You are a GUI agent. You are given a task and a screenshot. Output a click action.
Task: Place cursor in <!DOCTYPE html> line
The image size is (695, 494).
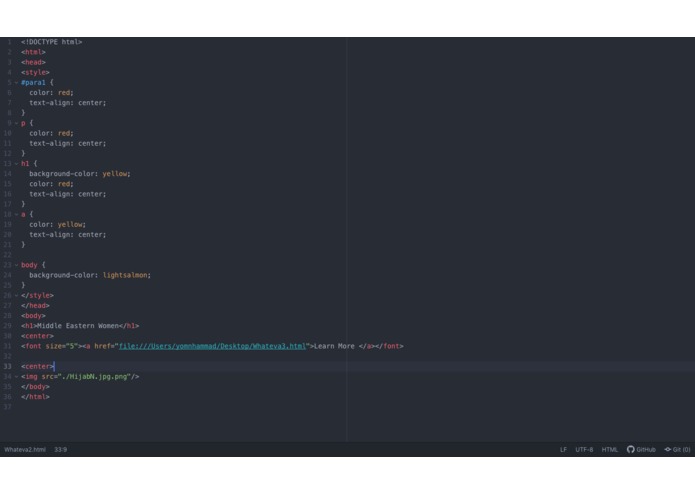point(51,42)
